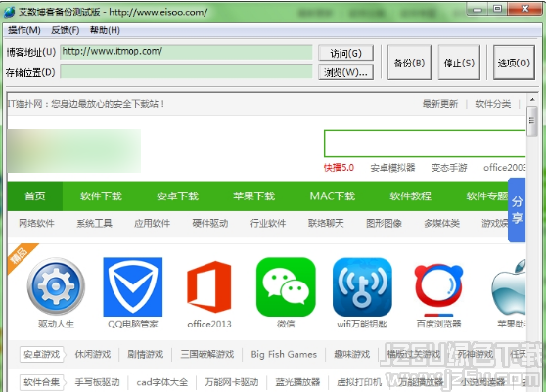Click the 停止(S) stop button
This screenshot has height=392, width=546.
pos(459,63)
